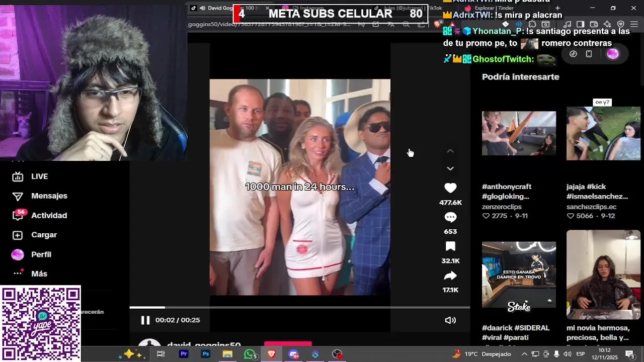
Task: Close the David Goggins tab
Action: (267, 8)
